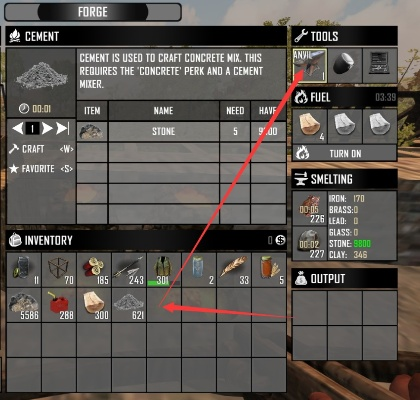This screenshot has width=420, height=400.
Task: Click the craft quantity number field
Action: pos(33,128)
